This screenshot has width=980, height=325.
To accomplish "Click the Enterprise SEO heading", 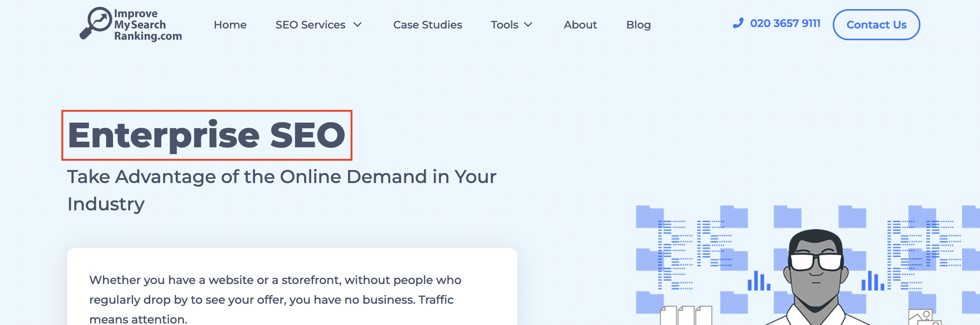I will (x=206, y=135).
